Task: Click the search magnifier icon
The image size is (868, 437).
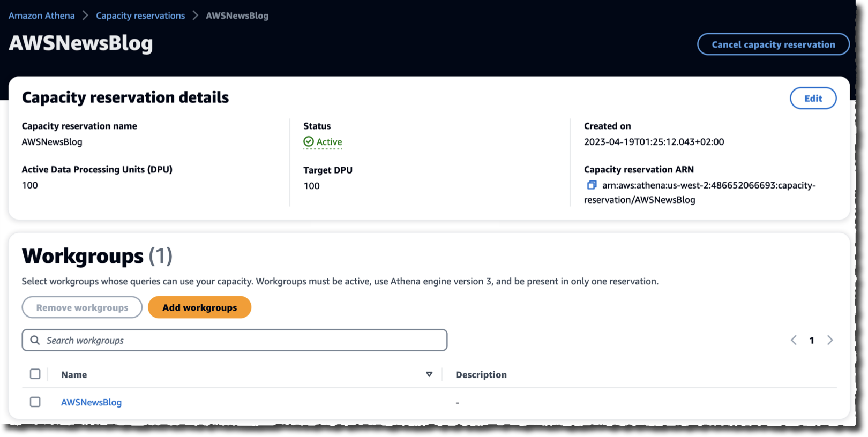Action: click(35, 341)
